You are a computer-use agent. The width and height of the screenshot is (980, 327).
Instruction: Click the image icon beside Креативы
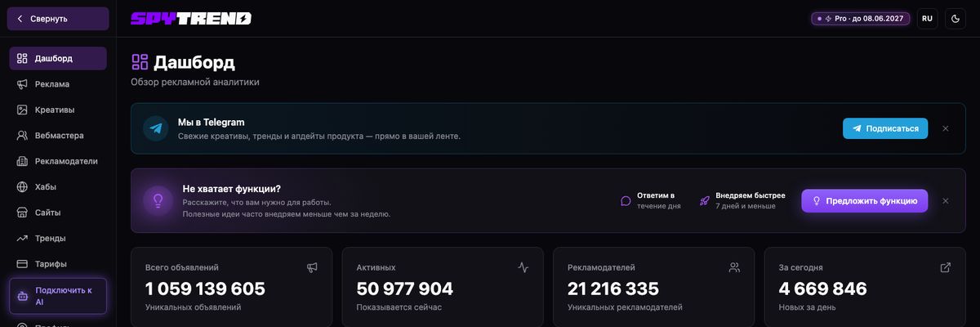22,110
